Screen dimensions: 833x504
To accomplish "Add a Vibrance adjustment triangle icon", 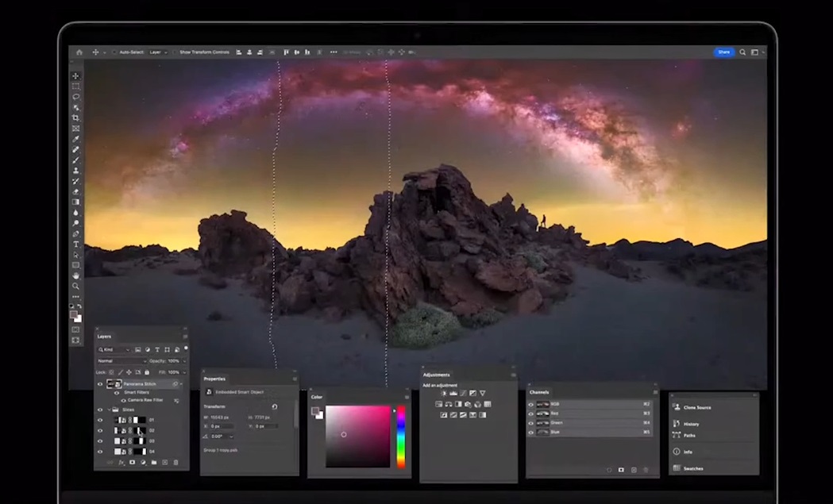I will pos(482,393).
